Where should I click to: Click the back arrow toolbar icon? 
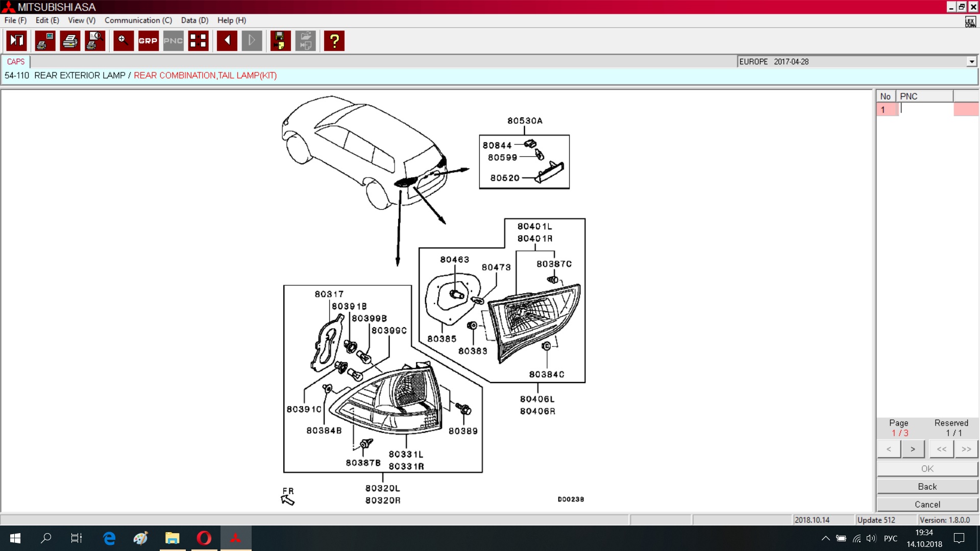[227, 41]
